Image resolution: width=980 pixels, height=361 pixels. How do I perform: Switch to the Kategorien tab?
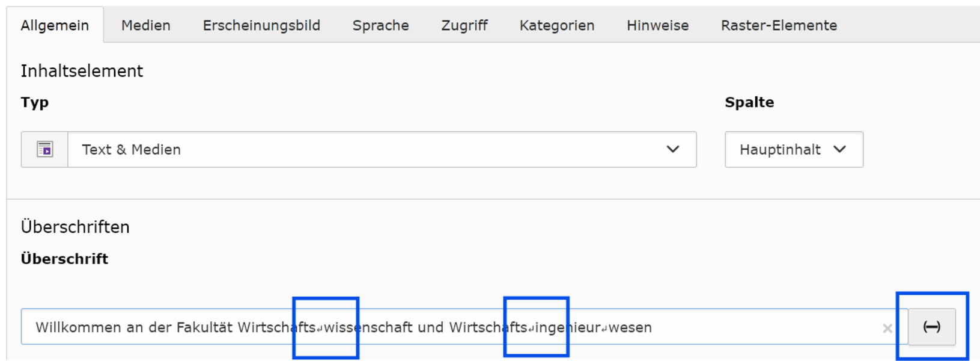557,25
